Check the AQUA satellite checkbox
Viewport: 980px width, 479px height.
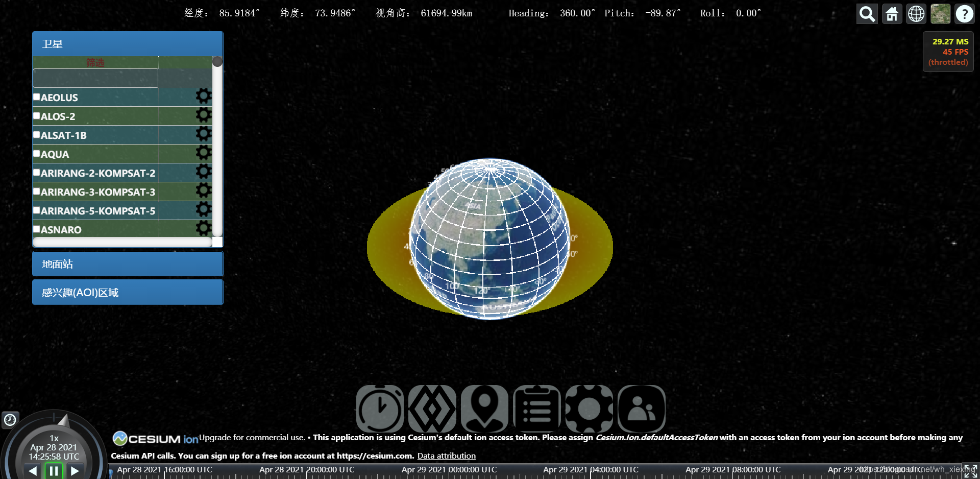point(37,153)
